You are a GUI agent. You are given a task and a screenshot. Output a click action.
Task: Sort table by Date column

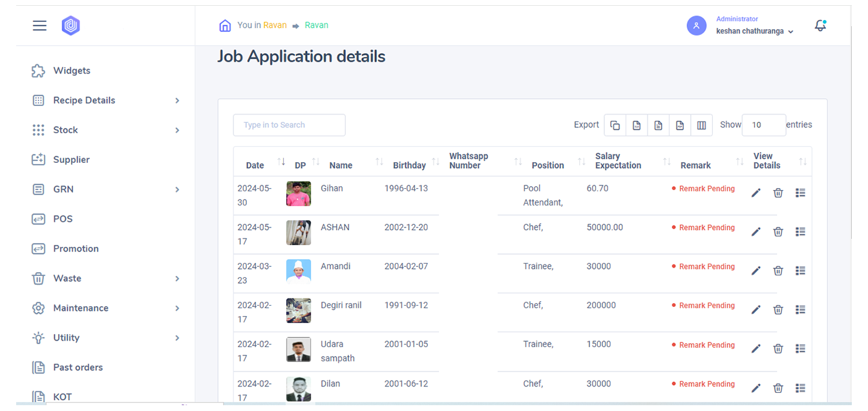[x=255, y=165]
